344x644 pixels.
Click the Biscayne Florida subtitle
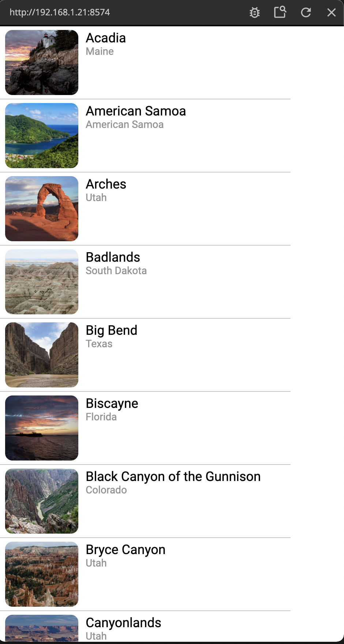coord(101,417)
